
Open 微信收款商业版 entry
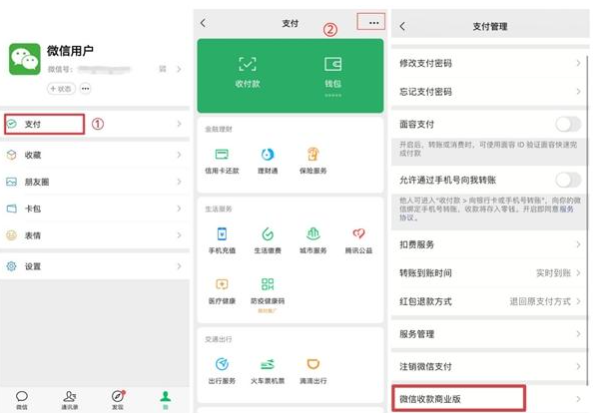coord(489,399)
